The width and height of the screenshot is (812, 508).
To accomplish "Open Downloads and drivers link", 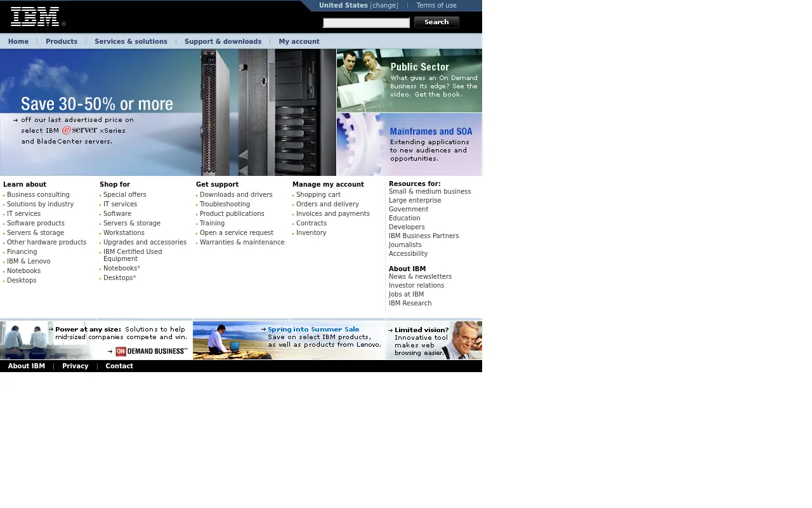I will point(236,195).
